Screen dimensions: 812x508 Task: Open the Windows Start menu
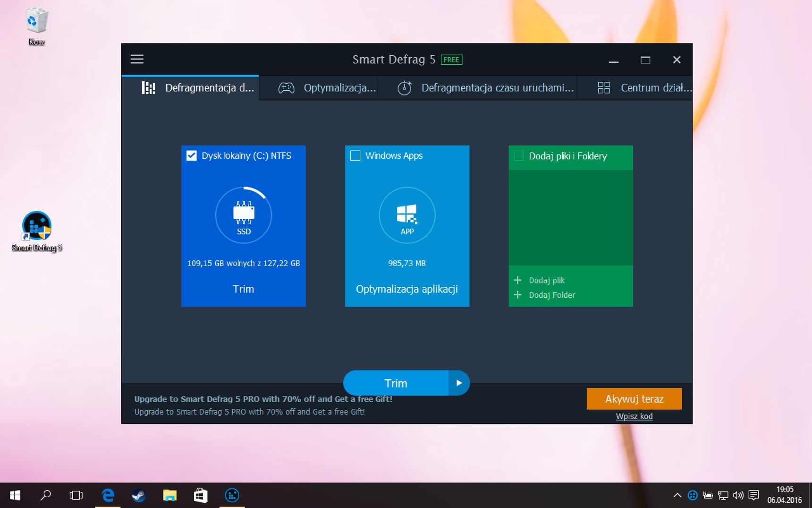(15, 495)
